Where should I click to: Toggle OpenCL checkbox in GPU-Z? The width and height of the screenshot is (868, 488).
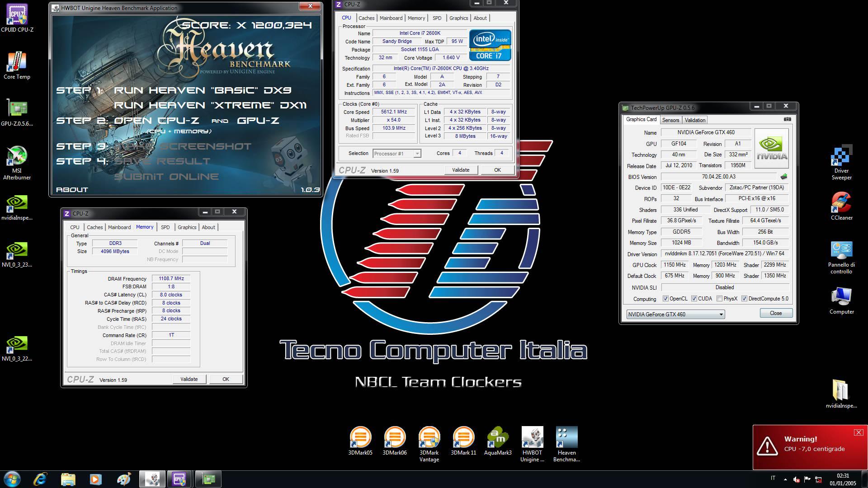[x=665, y=299]
